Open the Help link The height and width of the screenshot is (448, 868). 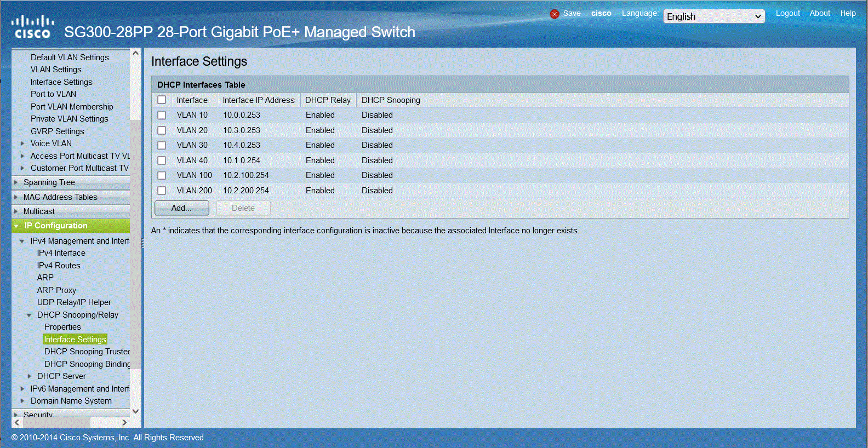tap(848, 13)
